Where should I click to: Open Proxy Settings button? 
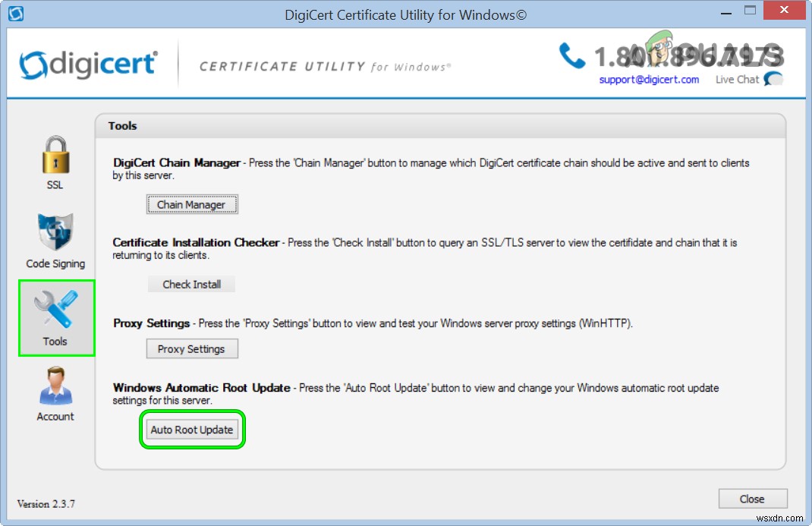click(x=191, y=349)
